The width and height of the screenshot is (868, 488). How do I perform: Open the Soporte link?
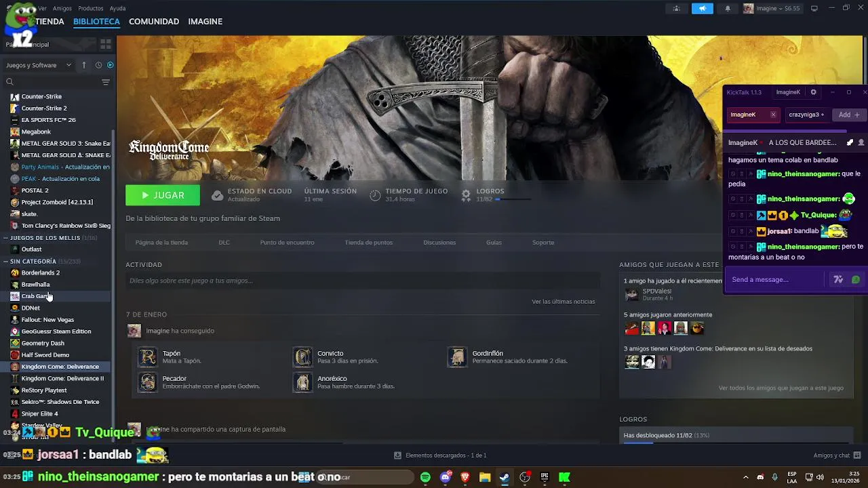(543, 243)
